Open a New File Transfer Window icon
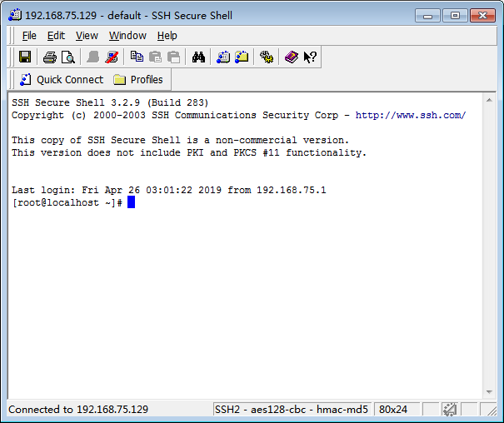Viewport: 504px width, 423px height. coord(242,57)
